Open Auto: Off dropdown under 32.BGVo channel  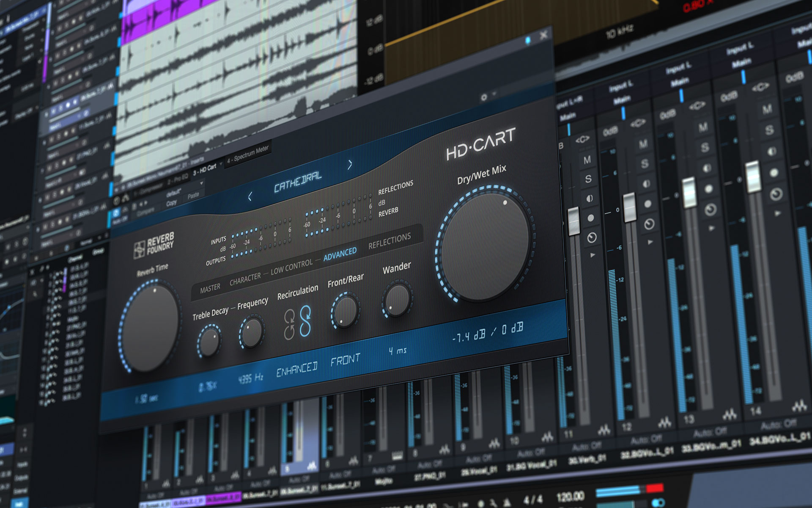coord(646,439)
